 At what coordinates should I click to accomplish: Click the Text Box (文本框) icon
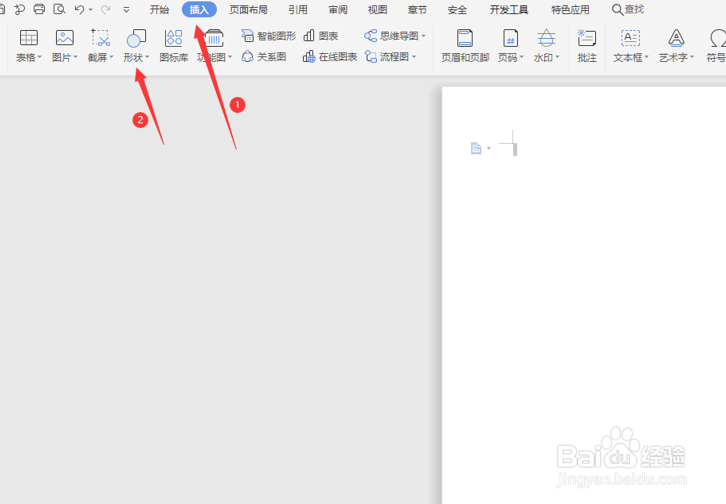tap(630, 38)
